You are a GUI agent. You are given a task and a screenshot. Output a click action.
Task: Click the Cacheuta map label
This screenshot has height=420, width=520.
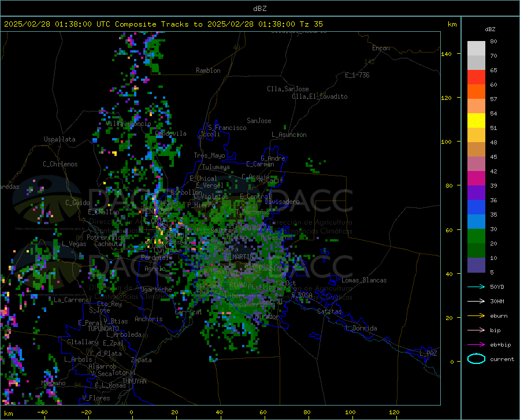108,244
